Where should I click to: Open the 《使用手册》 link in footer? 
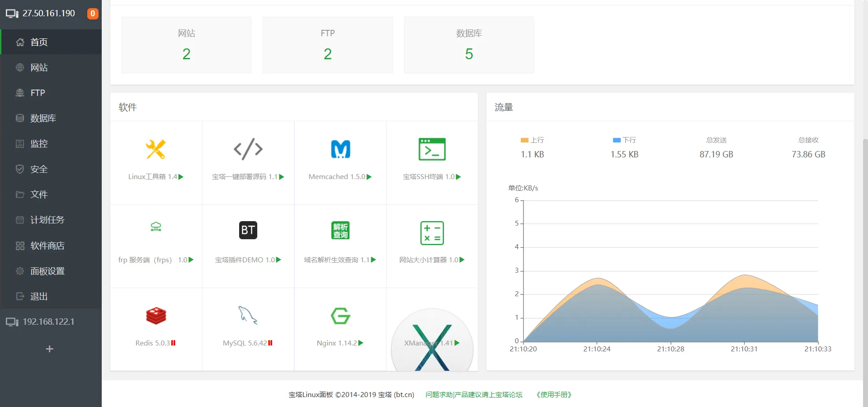pyautogui.click(x=554, y=394)
